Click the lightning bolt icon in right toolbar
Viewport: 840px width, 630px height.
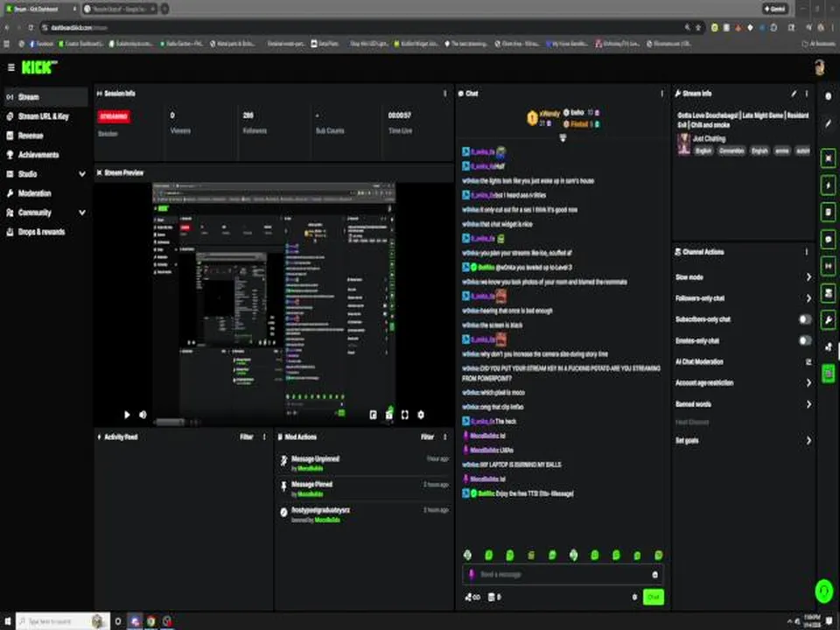pyautogui.click(x=829, y=185)
